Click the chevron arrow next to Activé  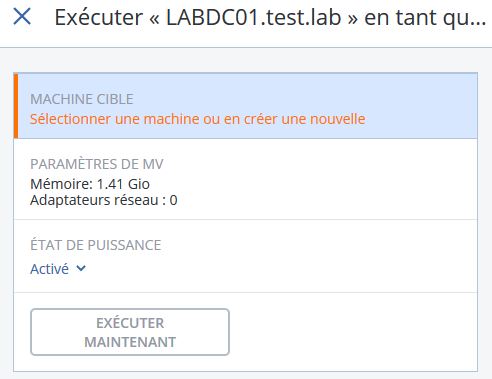tap(81, 268)
